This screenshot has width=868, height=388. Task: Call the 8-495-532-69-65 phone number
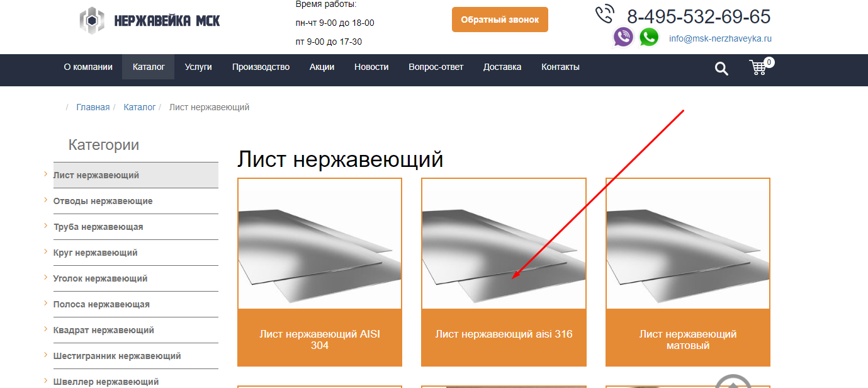click(699, 16)
